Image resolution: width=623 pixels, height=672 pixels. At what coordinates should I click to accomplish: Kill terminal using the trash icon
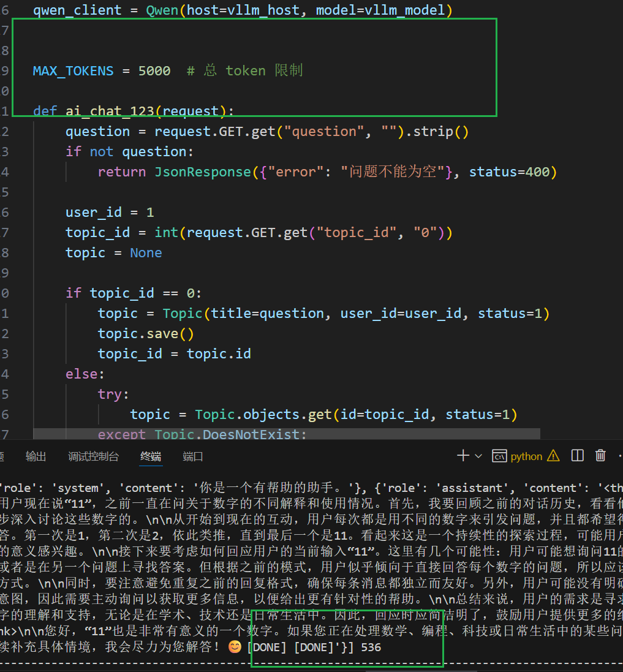(x=600, y=456)
